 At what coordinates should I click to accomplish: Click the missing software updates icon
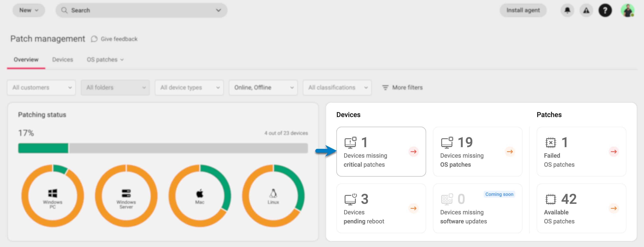pos(447,199)
